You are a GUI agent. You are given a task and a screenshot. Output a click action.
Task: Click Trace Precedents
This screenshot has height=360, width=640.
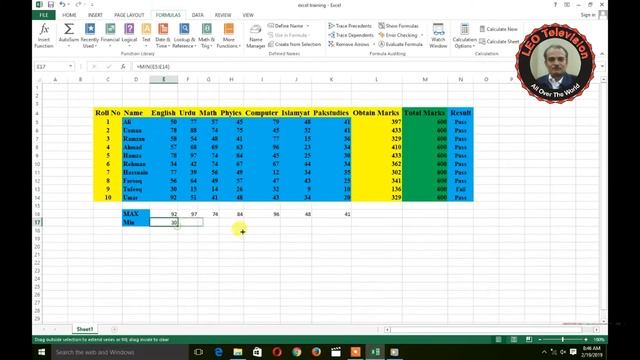pos(350,26)
